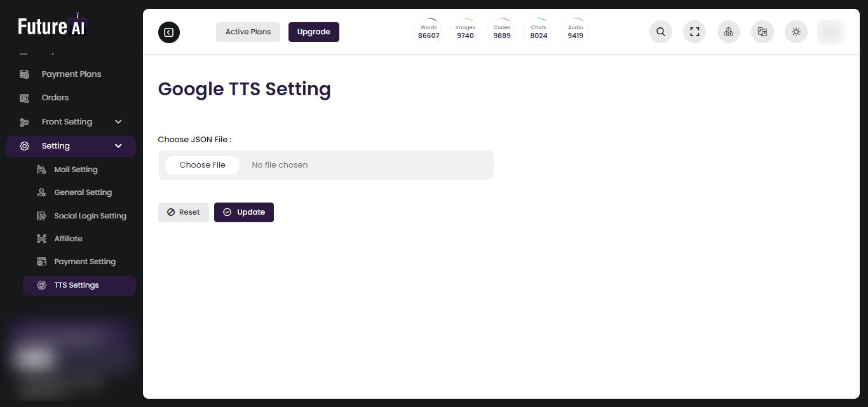Image resolution: width=868 pixels, height=407 pixels.
Task: Toggle light and dark theme with sun icon
Action: click(796, 32)
